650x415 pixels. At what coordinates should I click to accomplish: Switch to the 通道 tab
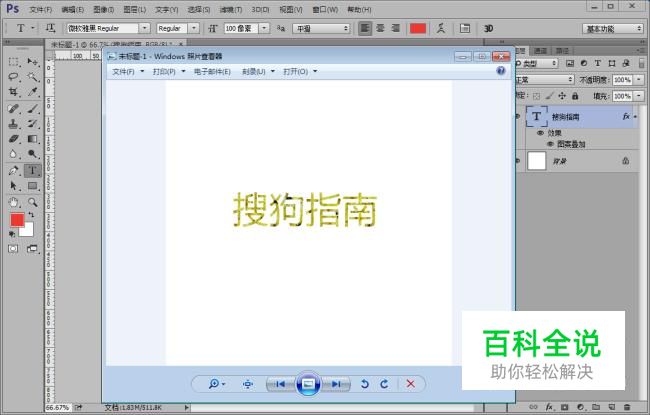coord(540,51)
